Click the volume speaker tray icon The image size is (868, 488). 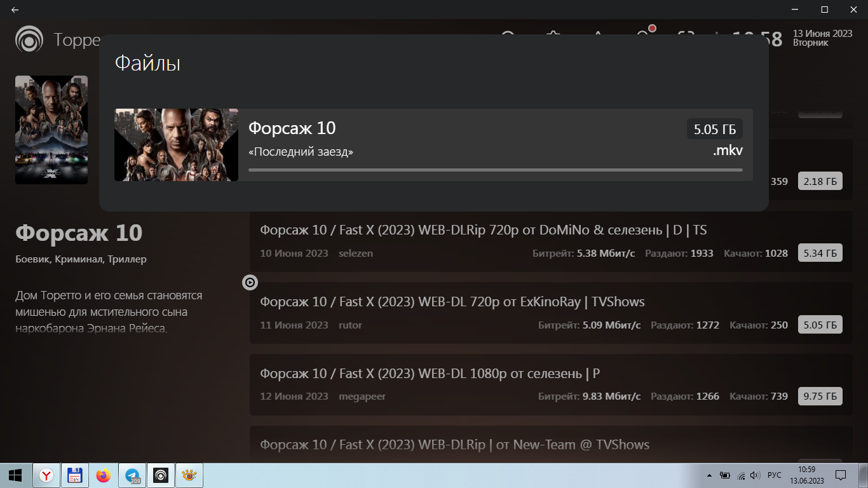pos(755,475)
